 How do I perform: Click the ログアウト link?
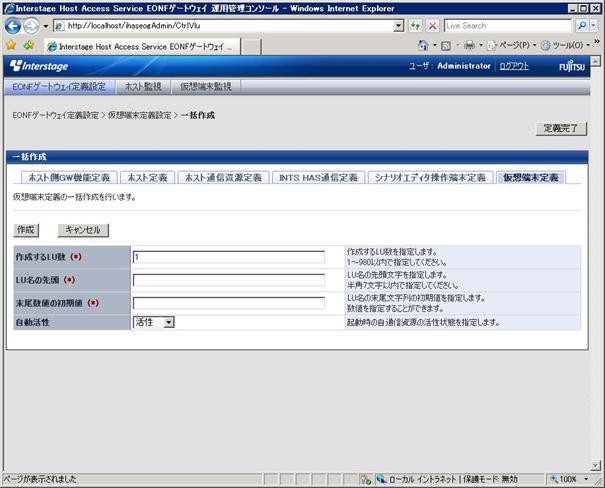tap(514, 66)
